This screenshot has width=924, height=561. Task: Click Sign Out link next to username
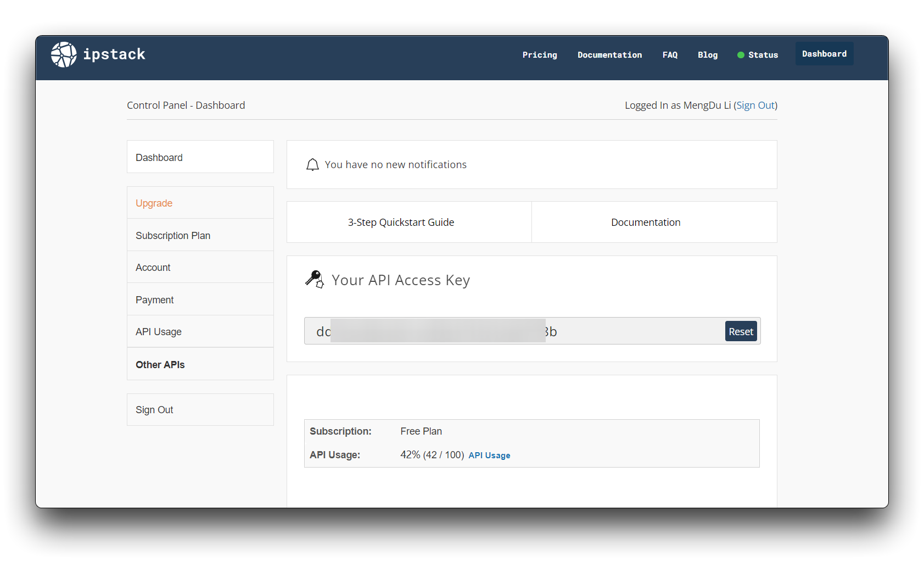755,105
